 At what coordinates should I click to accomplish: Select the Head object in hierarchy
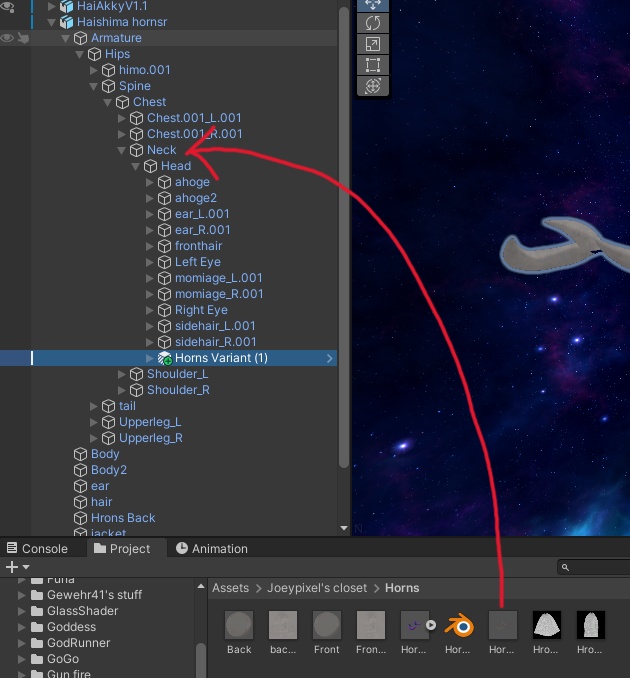[x=176, y=166]
